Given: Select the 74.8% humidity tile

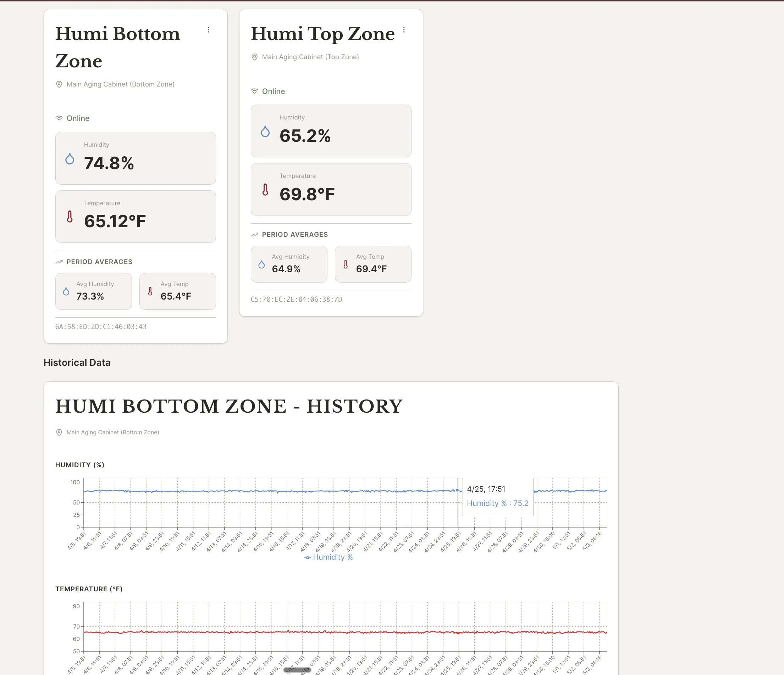Looking at the screenshot, I should click(x=136, y=158).
